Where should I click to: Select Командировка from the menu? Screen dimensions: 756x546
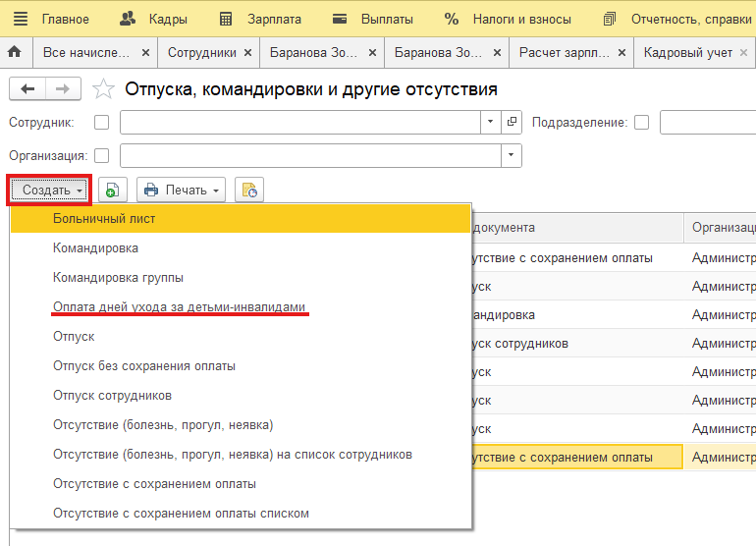[241, 247]
